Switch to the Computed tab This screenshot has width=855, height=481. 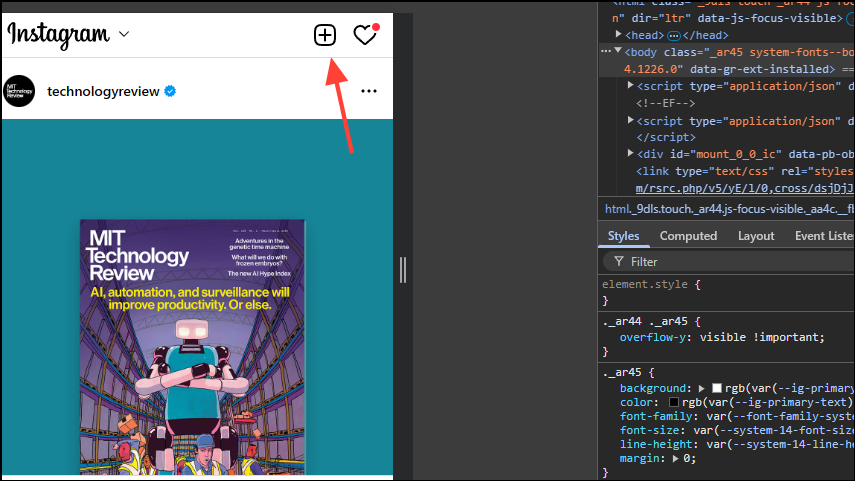pos(688,236)
